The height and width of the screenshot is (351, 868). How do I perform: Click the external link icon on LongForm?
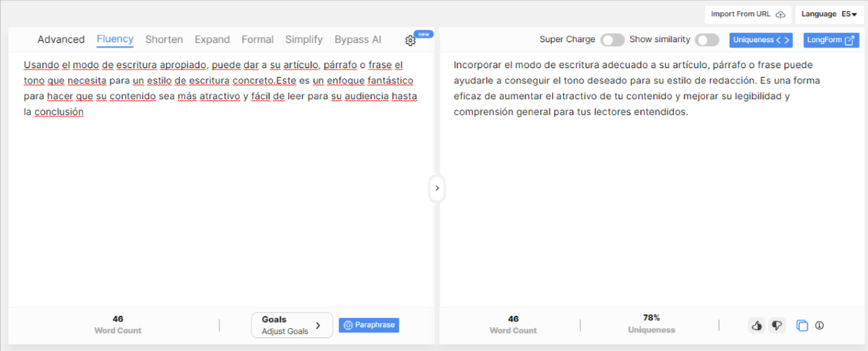[850, 40]
